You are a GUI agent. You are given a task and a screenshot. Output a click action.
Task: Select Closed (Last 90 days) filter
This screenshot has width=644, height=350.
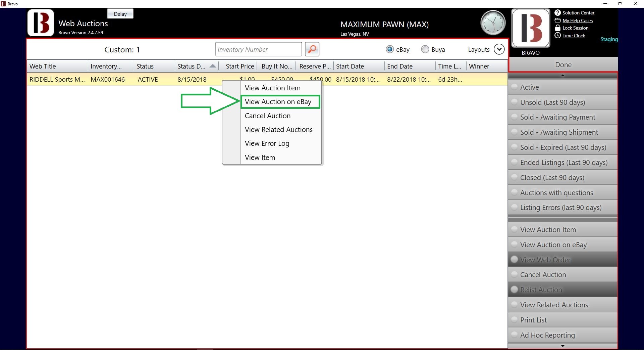coord(563,178)
